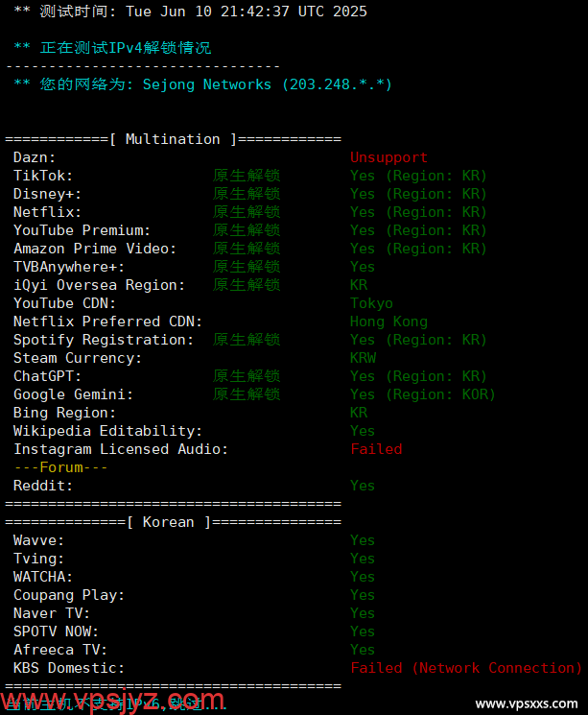Click the test time line 'Tue Jun 10 21:42:37 UTC 2025'

[247, 12]
